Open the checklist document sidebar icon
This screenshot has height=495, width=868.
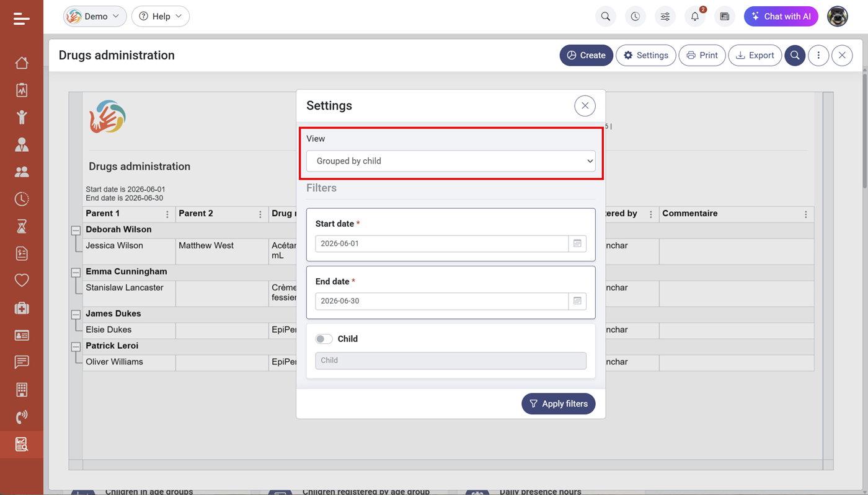point(22,253)
